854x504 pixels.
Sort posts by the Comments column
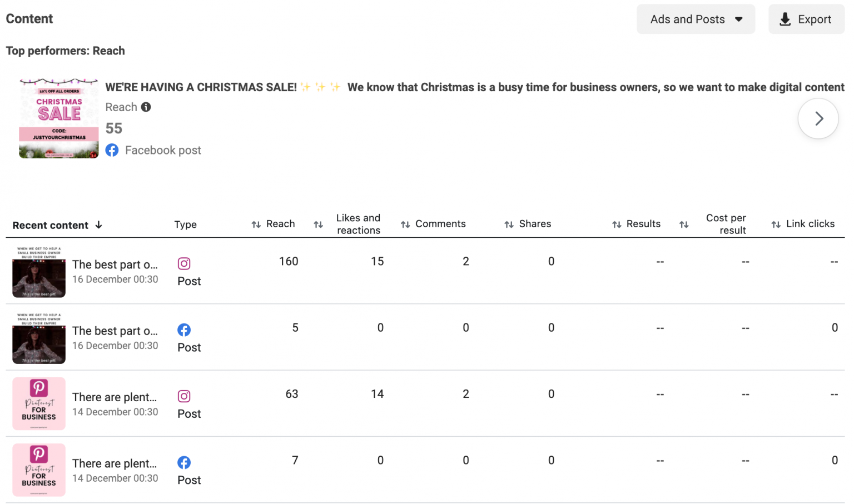click(404, 224)
